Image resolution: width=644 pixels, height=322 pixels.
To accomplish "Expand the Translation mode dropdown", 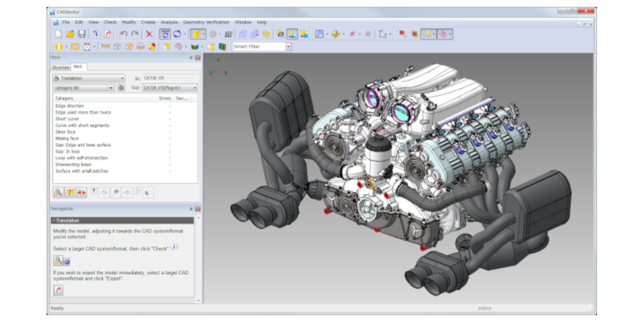I will [x=122, y=78].
